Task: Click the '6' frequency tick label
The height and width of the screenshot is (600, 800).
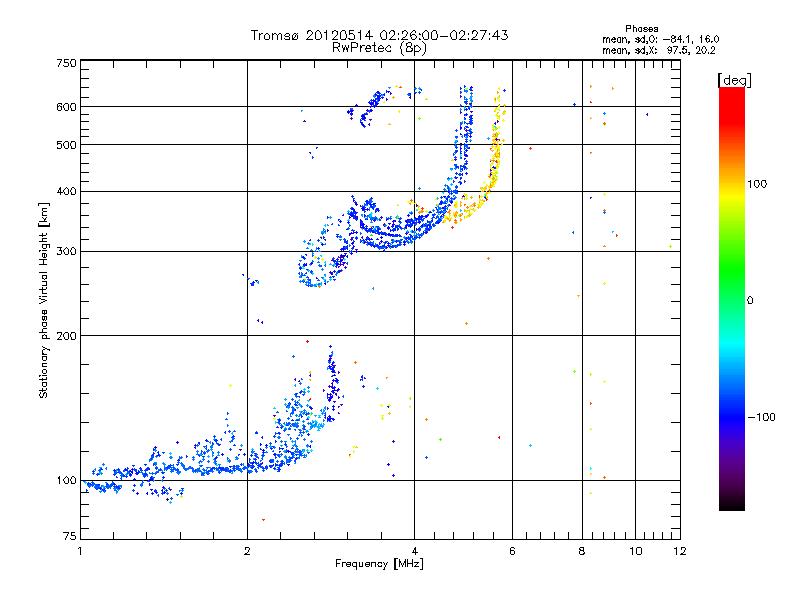Action: (x=512, y=551)
